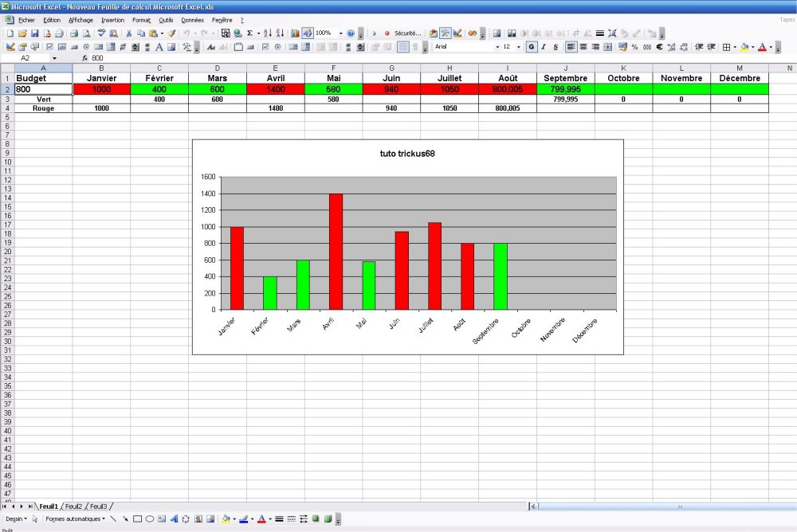Select the rectangle shape tool

pos(137,518)
